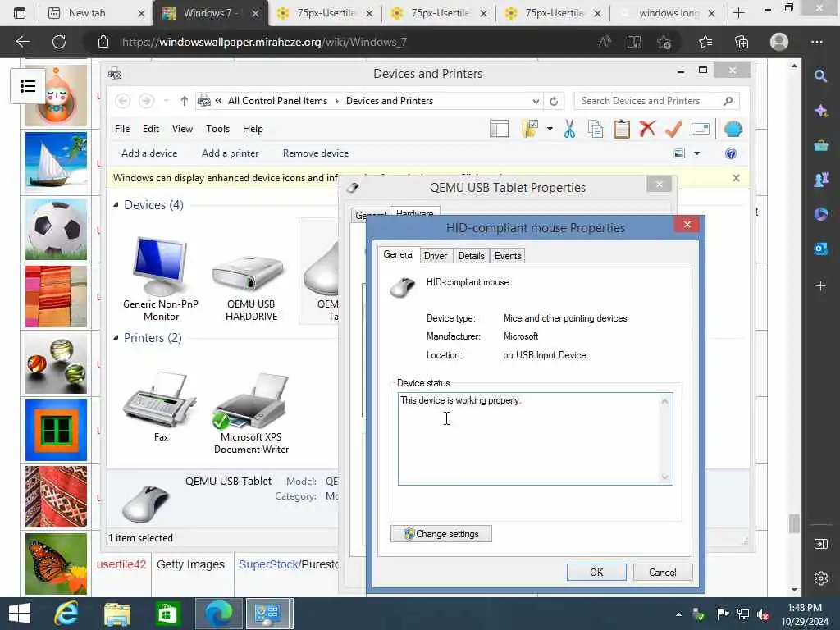Viewport: 840px width, 630px height.
Task: Click Remove device
Action: pyautogui.click(x=316, y=153)
